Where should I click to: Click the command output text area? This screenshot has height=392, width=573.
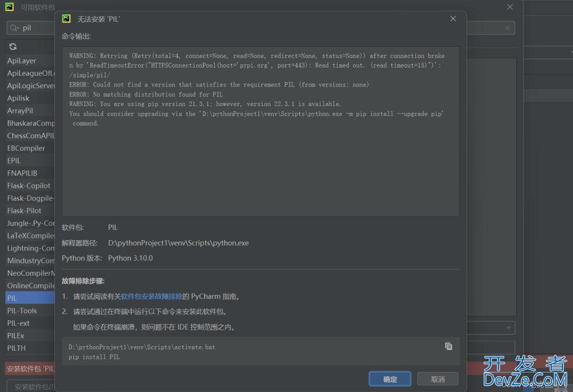click(x=261, y=131)
